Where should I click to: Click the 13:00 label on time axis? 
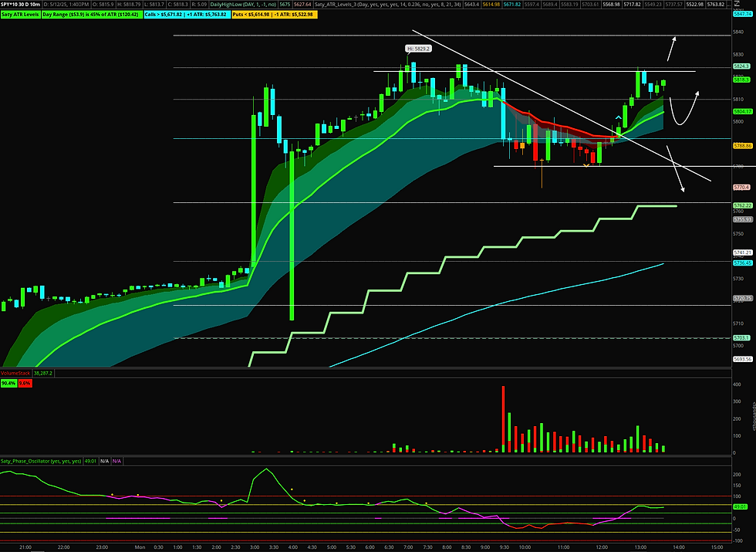click(640, 547)
